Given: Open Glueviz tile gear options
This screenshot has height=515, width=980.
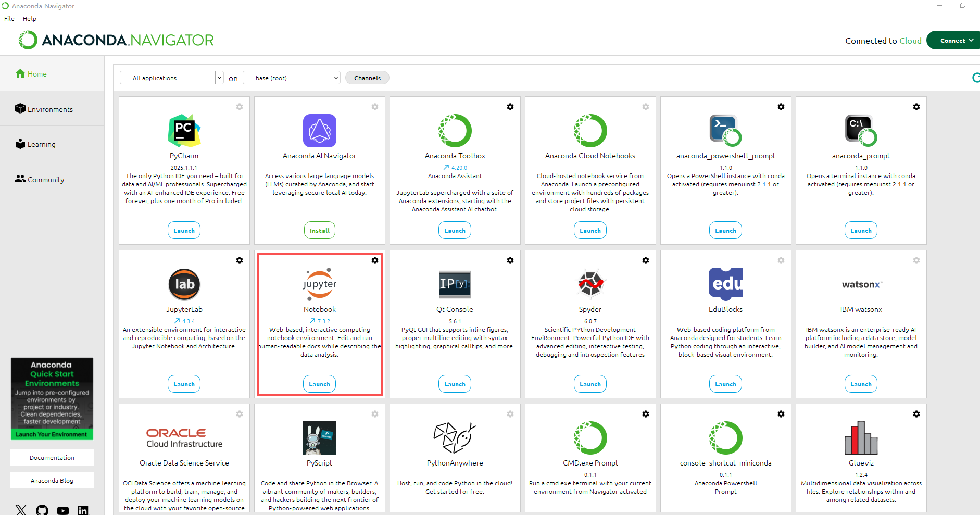Looking at the screenshot, I should point(916,414).
